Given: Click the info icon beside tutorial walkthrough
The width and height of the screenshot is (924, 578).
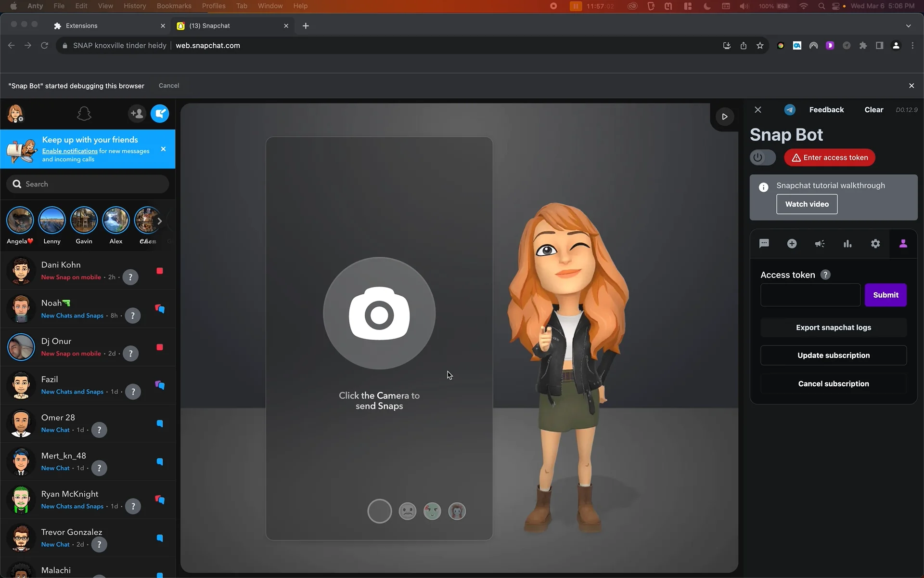Looking at the screenshot, I should (x=764, y=187).
